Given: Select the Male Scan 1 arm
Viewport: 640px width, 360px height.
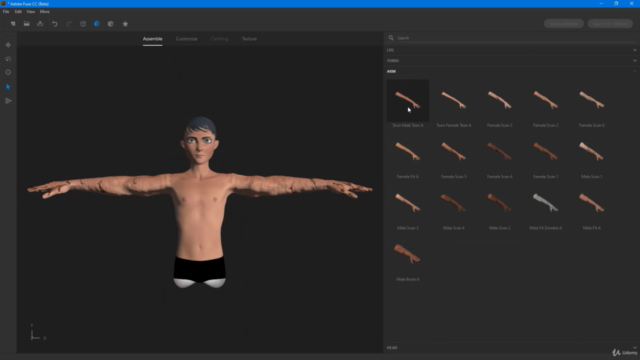Looking at the screenshot, I should [591, 152].
